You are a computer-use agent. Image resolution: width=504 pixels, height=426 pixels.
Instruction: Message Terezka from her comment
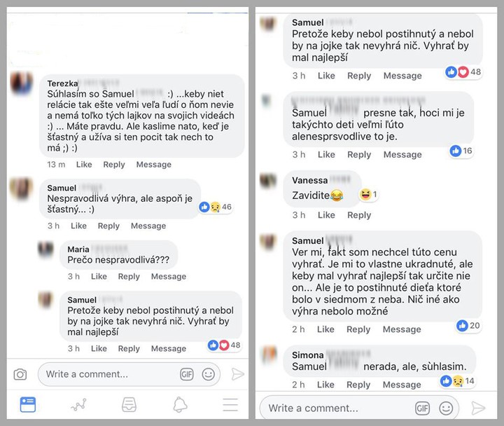click(x=153, y=165)
